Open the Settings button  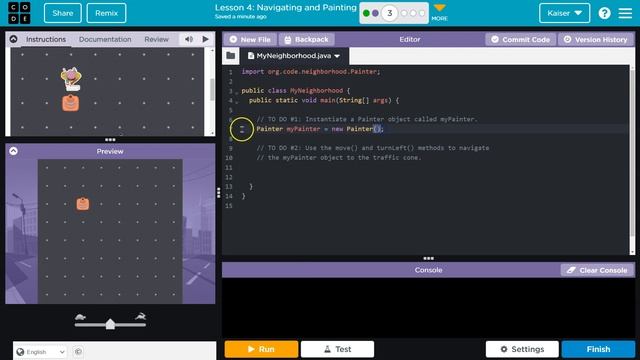click(522, 349)
